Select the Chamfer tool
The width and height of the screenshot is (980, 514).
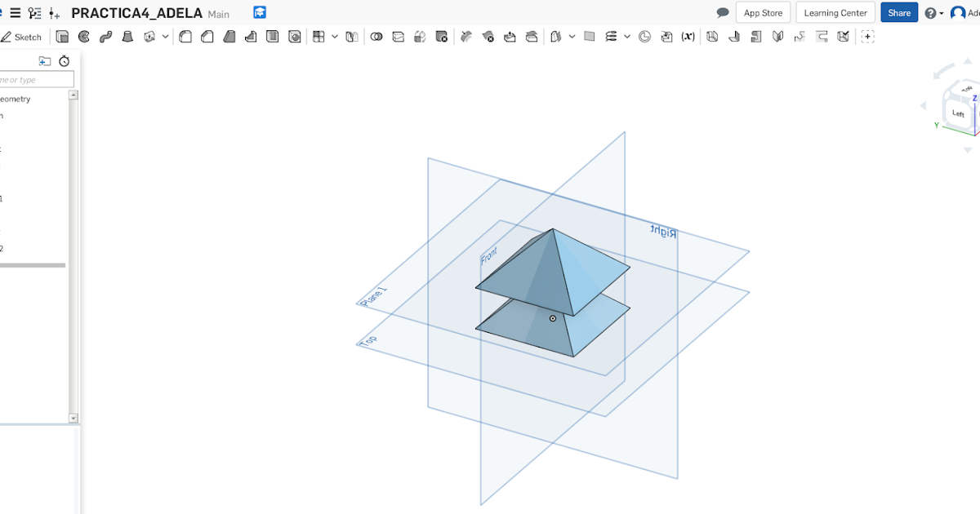[207, 36]
